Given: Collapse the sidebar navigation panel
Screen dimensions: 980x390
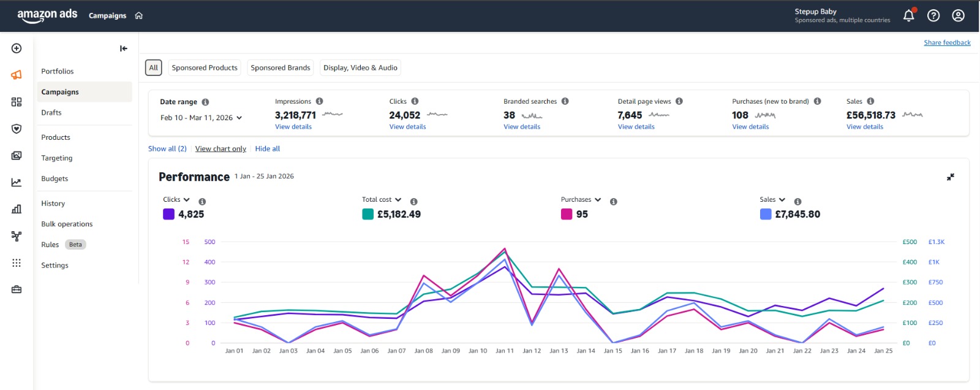Looking at the screenshot, I should point(124,48).
